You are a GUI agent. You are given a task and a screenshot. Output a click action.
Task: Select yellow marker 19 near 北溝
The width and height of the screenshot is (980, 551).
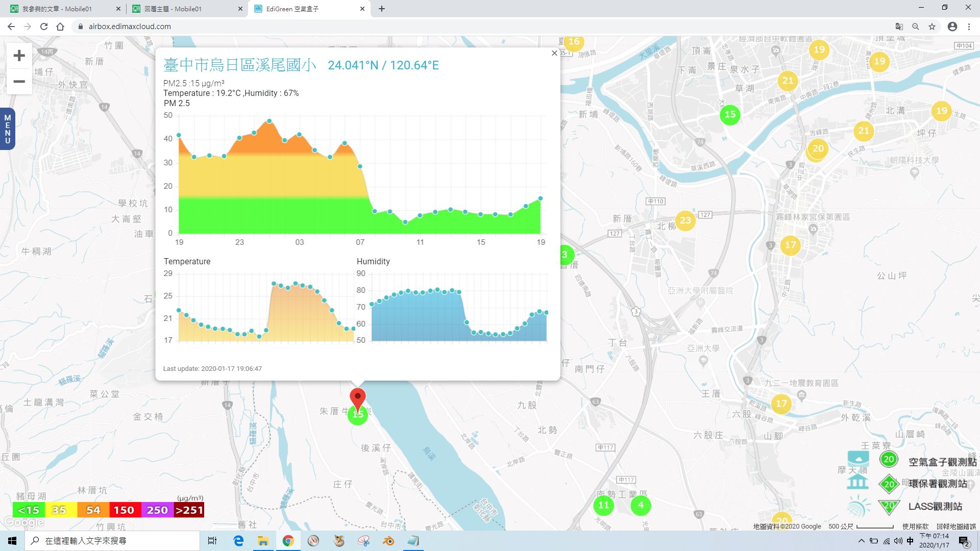click(x=942, y=111)
